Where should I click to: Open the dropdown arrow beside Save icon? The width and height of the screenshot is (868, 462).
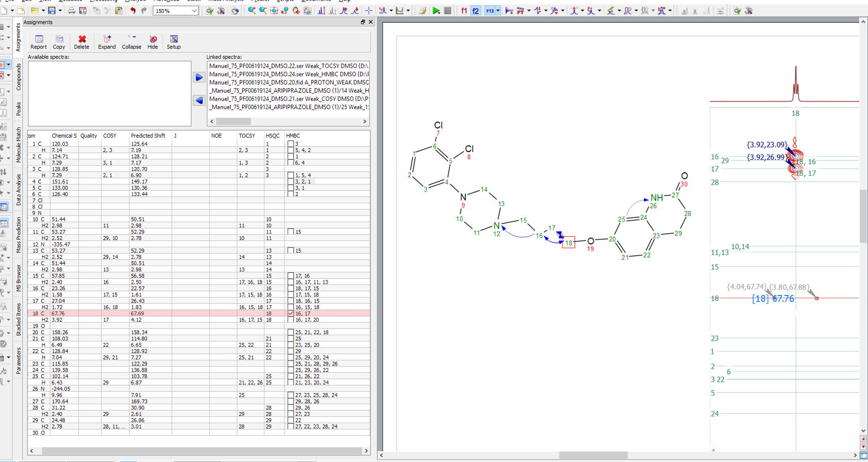coord(60,10)
